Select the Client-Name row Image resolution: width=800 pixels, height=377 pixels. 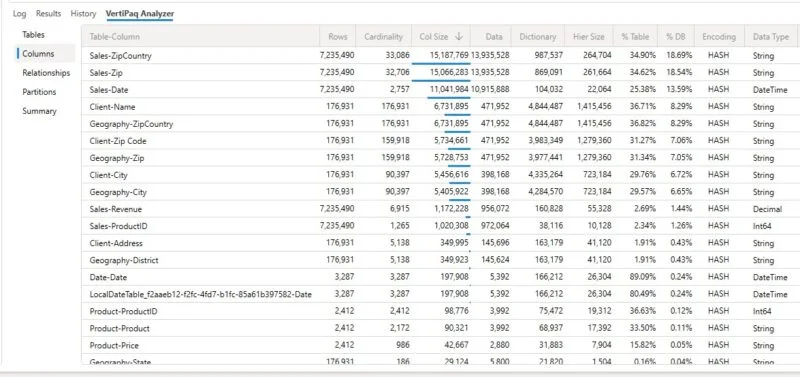(440, 107)
